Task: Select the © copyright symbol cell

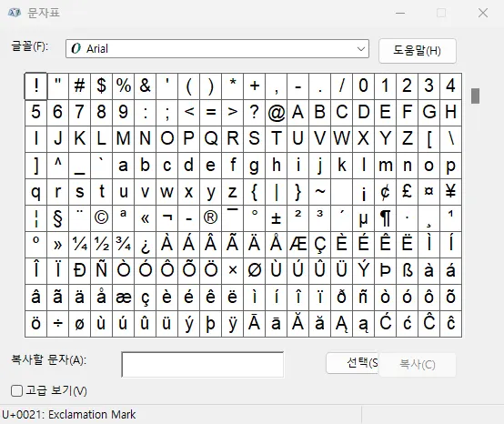Action: coord(102,218)
